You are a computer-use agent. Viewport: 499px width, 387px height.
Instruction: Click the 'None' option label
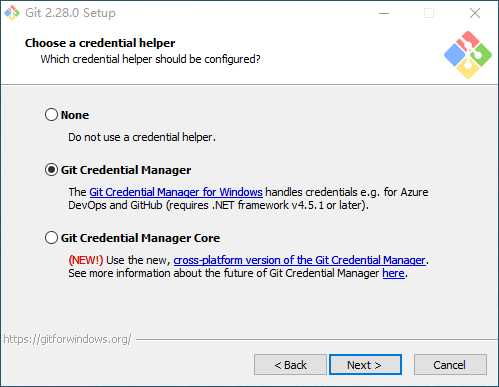click(x=75, y=115)
